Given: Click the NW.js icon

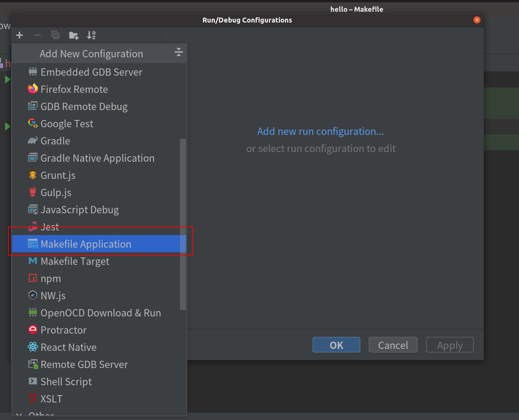Looking at the screenshot, I should click(x=33, y=295).
